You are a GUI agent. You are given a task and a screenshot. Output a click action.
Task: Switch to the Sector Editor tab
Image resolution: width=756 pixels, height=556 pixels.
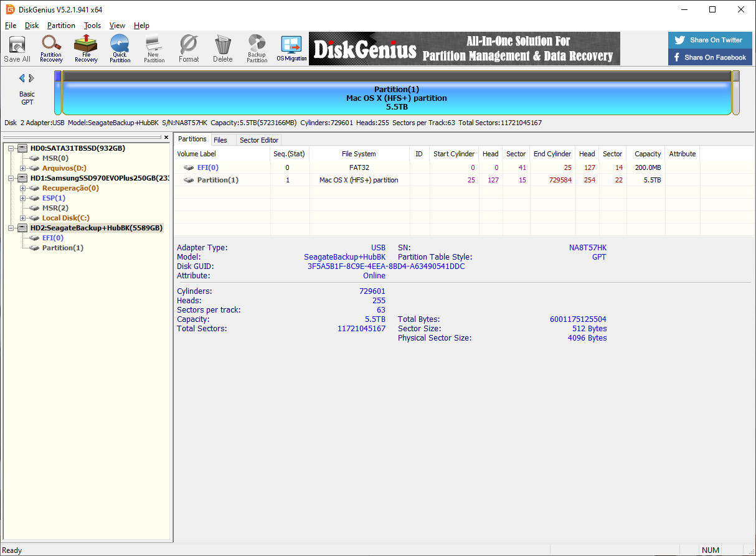259,140
